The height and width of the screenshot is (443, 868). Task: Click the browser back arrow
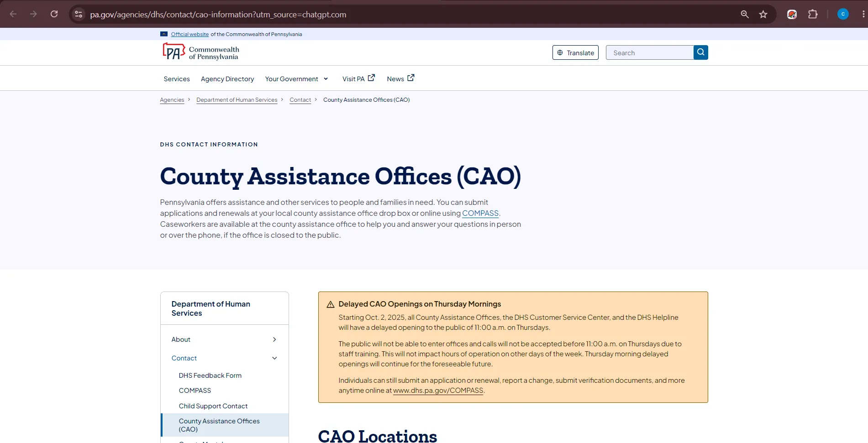[x=13, y=14]
